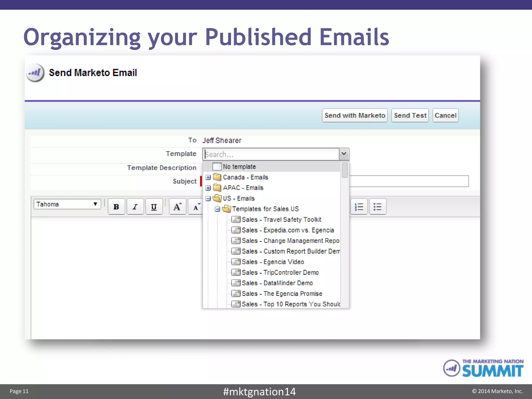The height and width of the screenshot is (399, 532).
Task: Open the Tahoma font dropdown
Action: coord(67,204)
